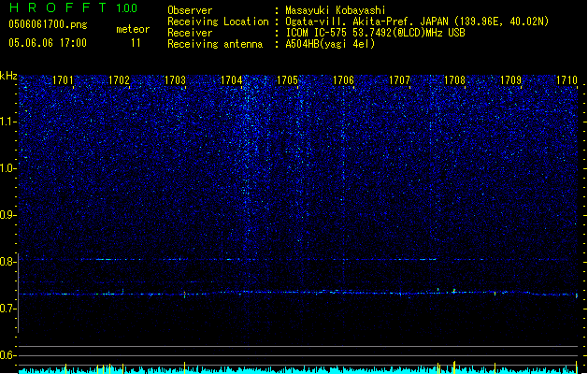Click the 1702 time label
Image resolution: width=588 pixels, height=374 pixels.
(x=119, y=80)
